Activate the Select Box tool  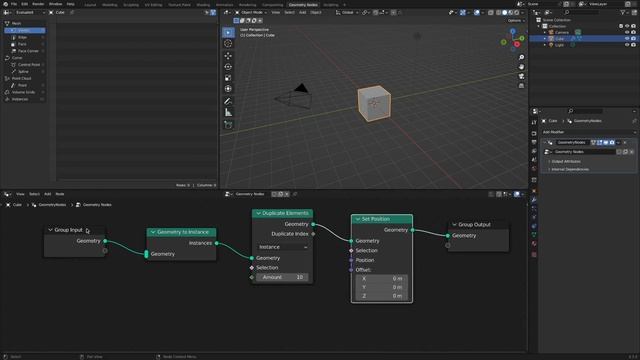click(228, 32)
